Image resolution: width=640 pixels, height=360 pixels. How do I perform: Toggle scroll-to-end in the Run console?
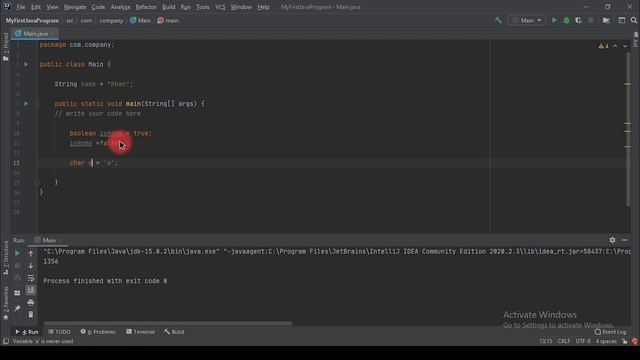pos(31,290)
